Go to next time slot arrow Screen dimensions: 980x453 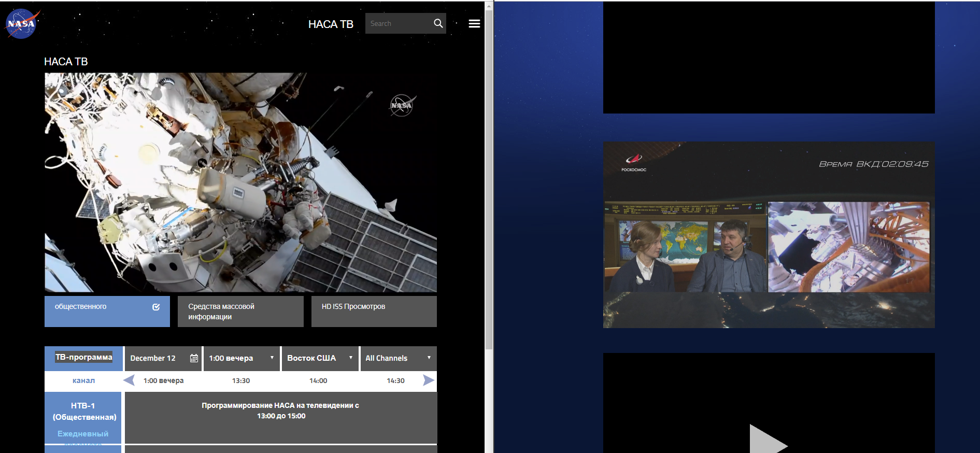[429, 380]
